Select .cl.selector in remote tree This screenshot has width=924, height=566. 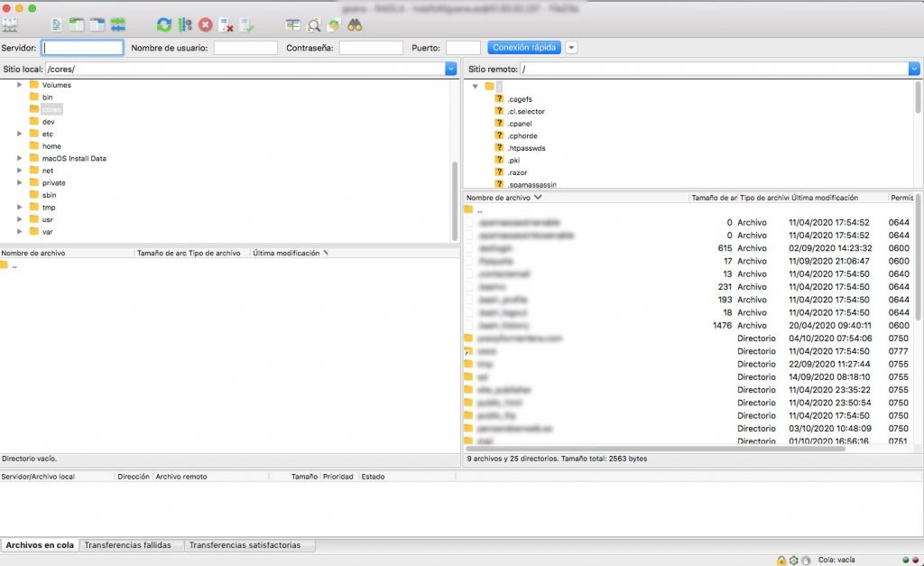click(526, 111)
